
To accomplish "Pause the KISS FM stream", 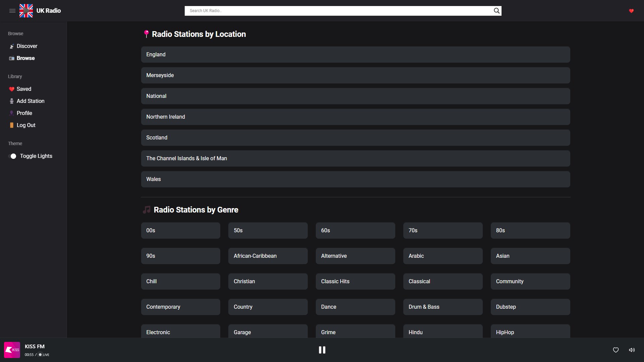I will 322,350.
